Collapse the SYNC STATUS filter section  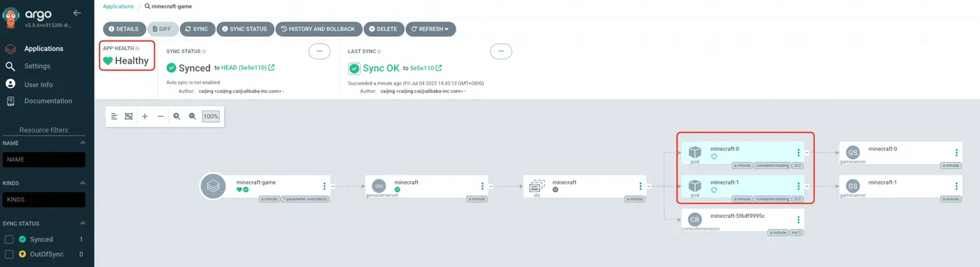(82, 224)
